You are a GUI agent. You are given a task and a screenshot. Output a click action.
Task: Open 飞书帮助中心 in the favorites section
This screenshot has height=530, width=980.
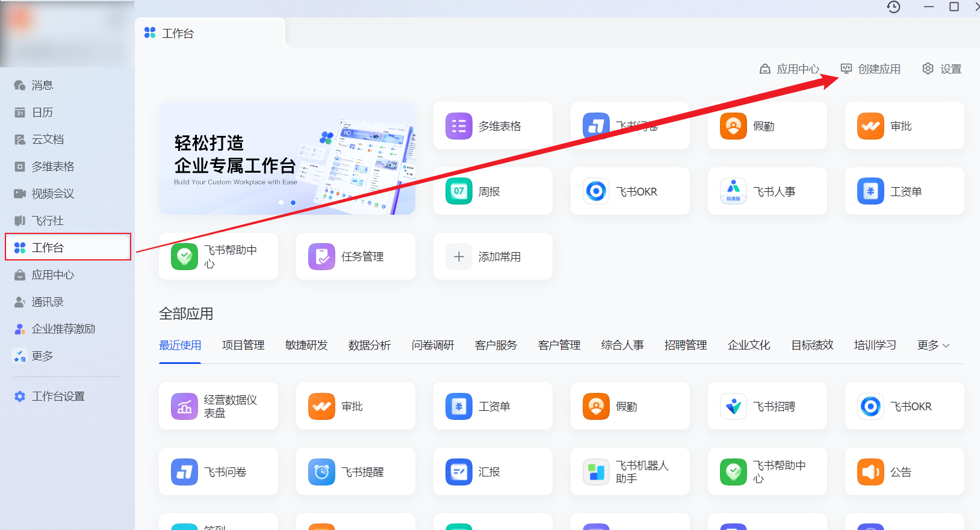(x=218, y=256)
